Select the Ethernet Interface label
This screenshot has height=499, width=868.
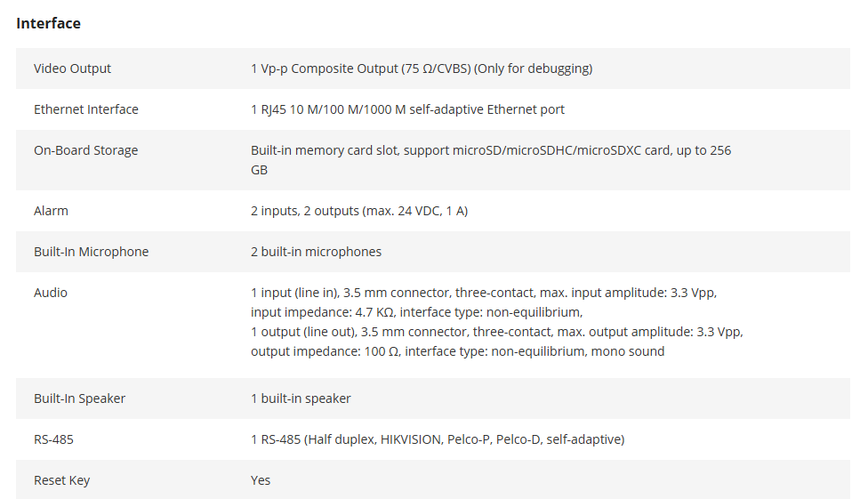pyautogui.click(x=85, y=109)
